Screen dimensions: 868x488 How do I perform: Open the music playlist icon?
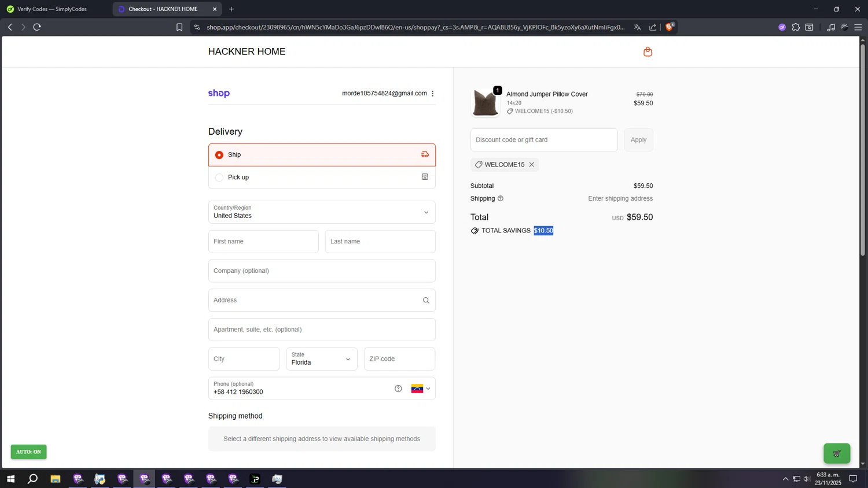click(831, 27)
